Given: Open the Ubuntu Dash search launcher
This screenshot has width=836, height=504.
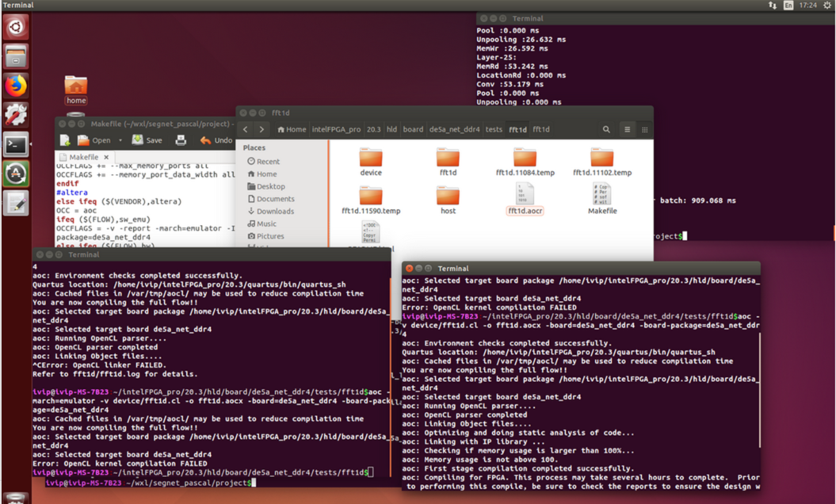Looking at the screenshot, I should click(16, 27).
